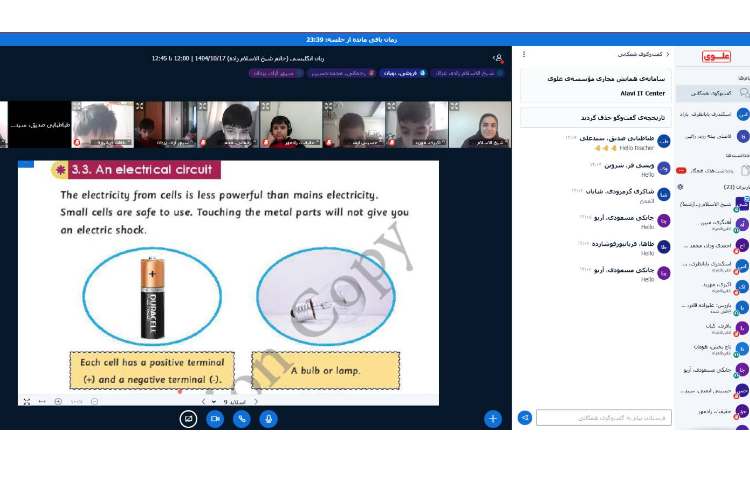750x480 pixels.
Task: Click the female teacher's webcam thumbnail
Action: click(x=479, y=125)
